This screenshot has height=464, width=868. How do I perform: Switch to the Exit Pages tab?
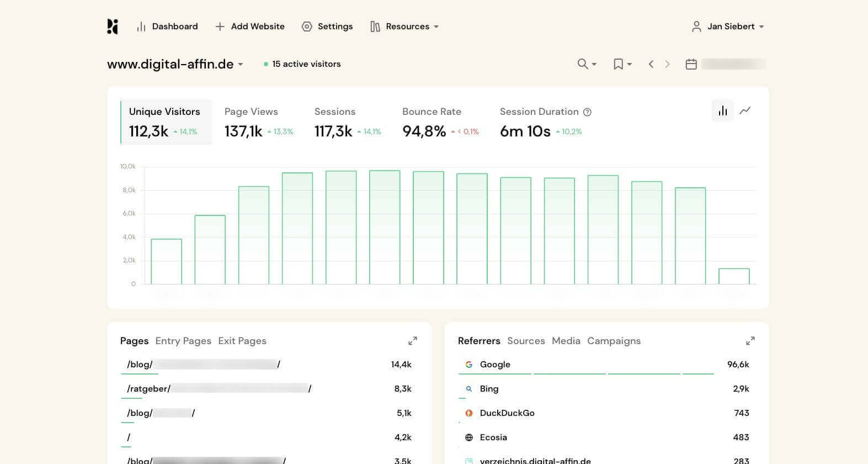tap(242, 341)
